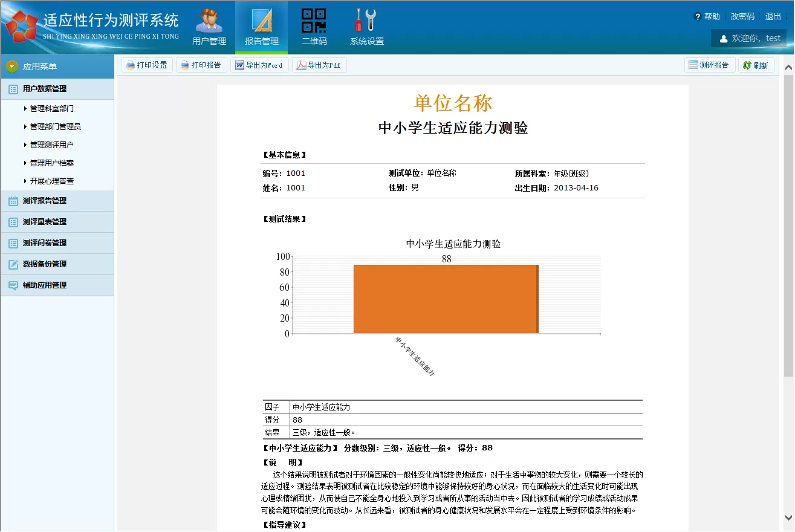Toggle the 应用菜单 header

[57, 66]
